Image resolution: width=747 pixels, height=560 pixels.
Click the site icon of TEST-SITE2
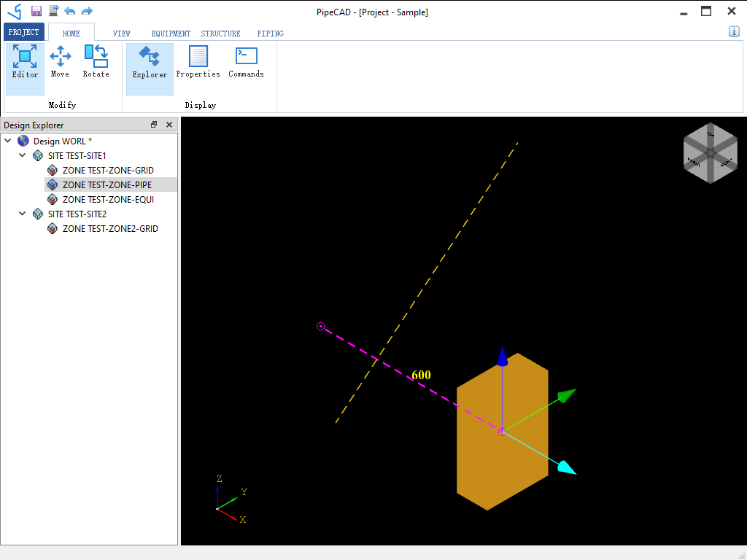tap(38, 214)
